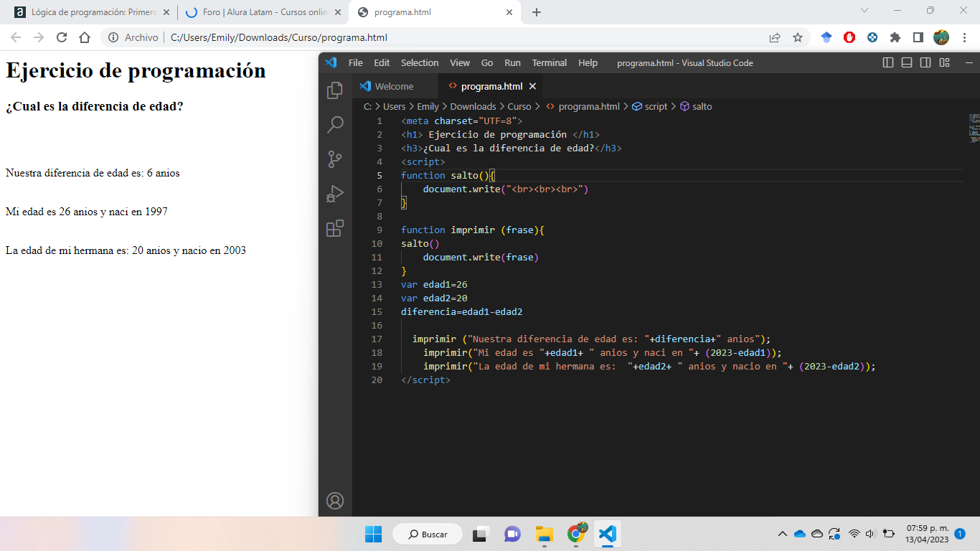Viewport: 980px width, 551px height.
Task: Click the Users breadcrumb segment
Action: pos(394,106)
